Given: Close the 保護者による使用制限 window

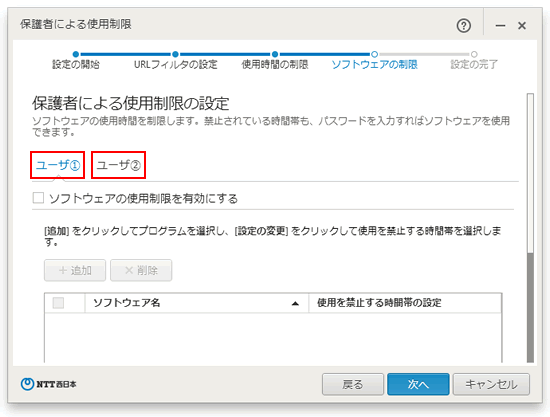Looking at the screenshot, I should pyautogui.click(x=522, y=26).
